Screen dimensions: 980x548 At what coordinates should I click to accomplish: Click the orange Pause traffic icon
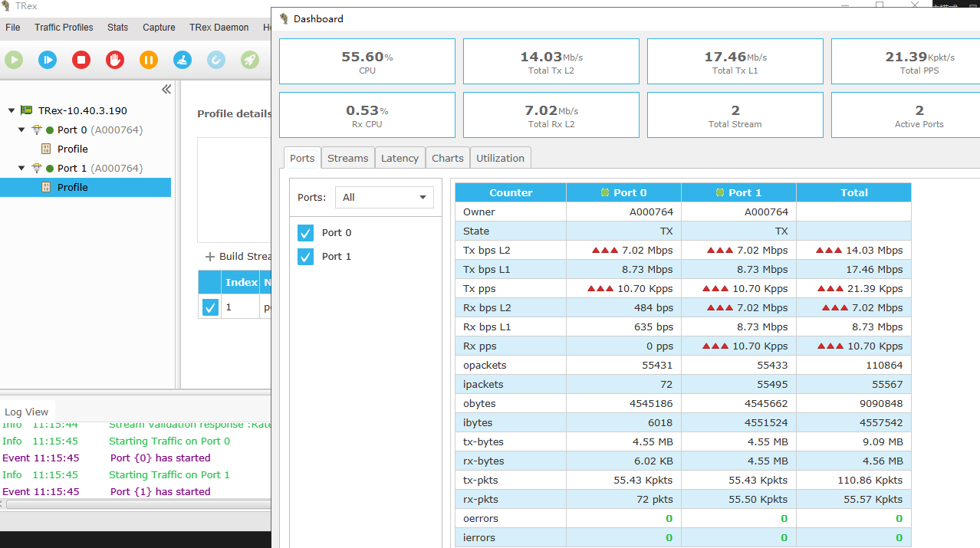pos(148,59)
